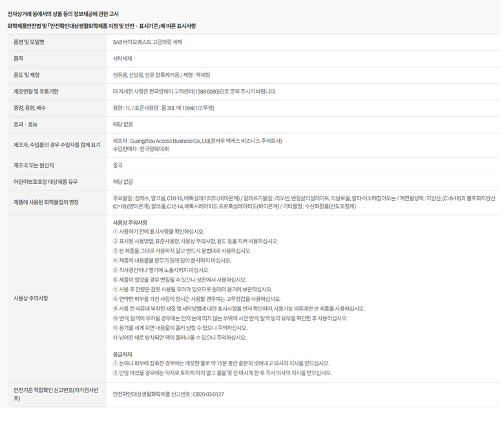The image size is (504, 430).
Task: Click the 품목 row label
Action: (23, 58)
